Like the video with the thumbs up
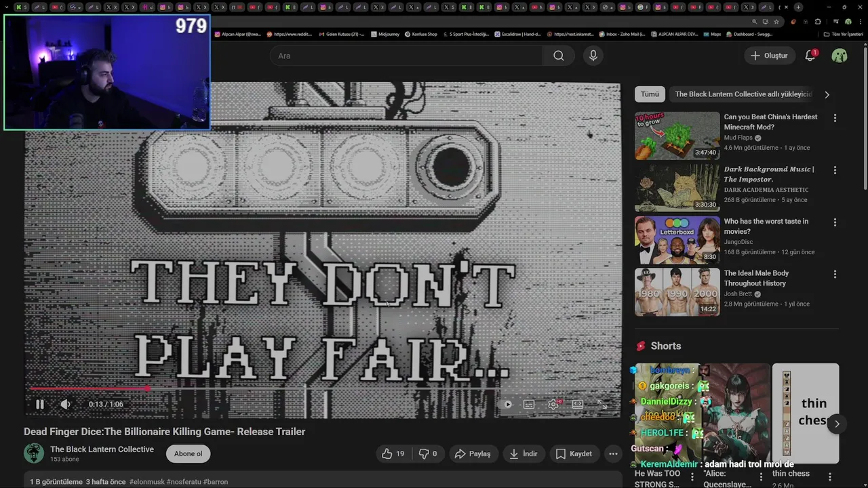 (395, 453)
